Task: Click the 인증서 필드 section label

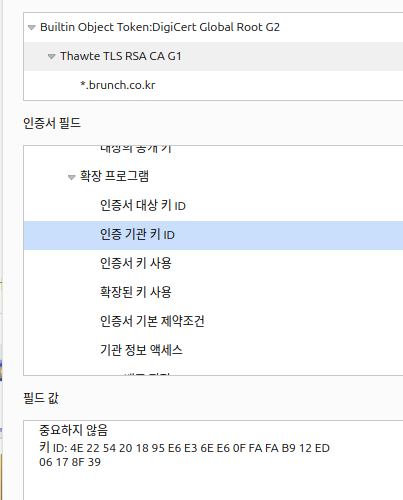Action: point(52,123)
